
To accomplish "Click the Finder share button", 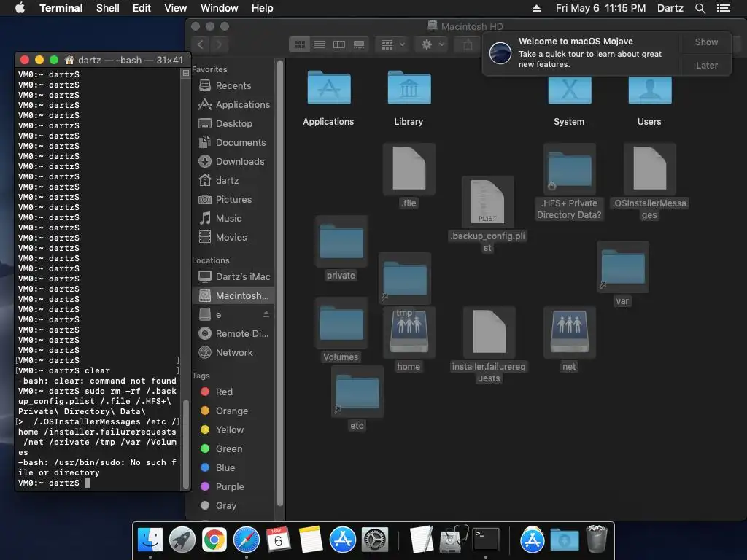I will 468,44.
